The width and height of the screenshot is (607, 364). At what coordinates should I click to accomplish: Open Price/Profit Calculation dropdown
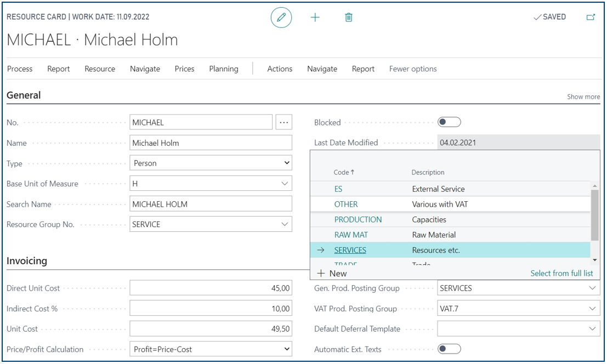coord(287,349)
